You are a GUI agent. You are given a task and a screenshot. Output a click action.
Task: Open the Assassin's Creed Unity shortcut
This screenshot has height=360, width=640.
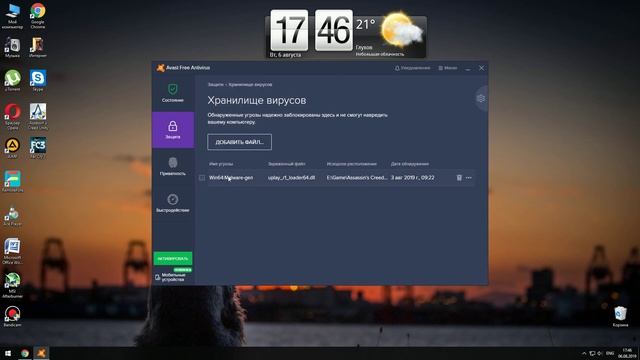pyautogui.click(x=38, y=116)
